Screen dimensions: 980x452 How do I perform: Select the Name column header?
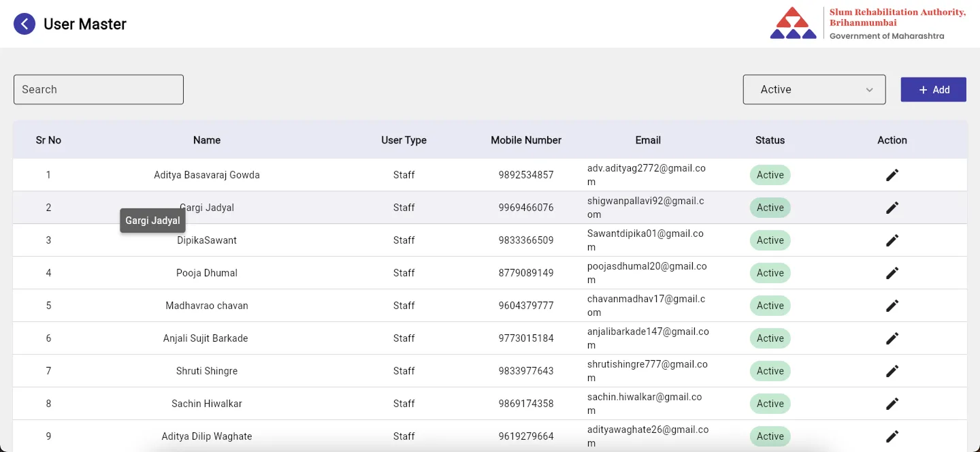(206, 140)
